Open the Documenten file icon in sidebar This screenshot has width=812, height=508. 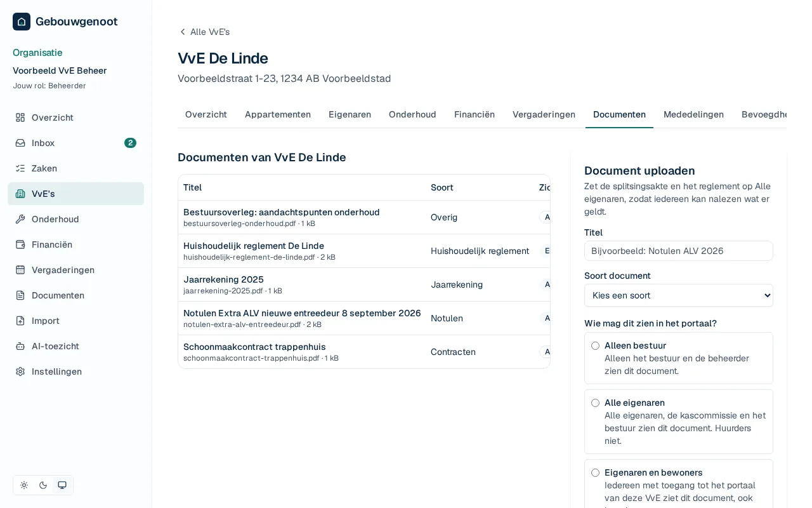click(20, 295)
